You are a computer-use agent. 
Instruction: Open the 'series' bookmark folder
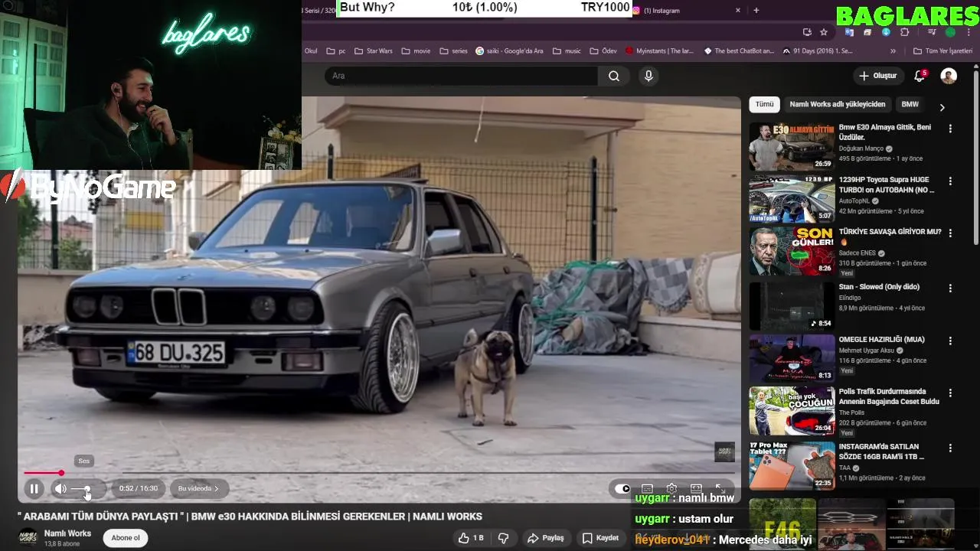pos(453,51)
